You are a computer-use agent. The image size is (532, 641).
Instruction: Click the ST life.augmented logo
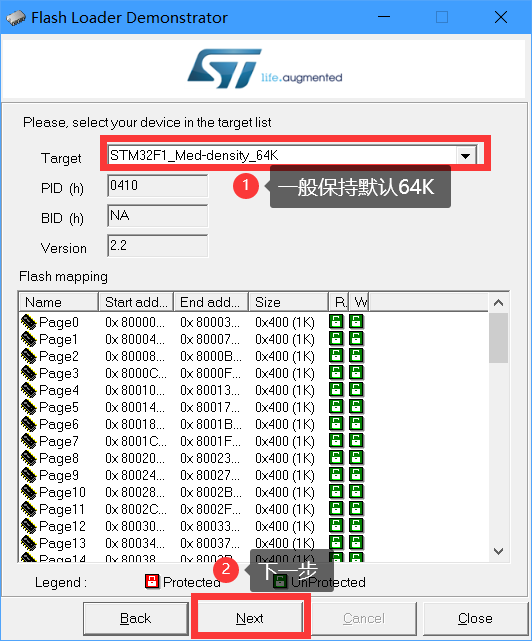[x=265, y=69]
